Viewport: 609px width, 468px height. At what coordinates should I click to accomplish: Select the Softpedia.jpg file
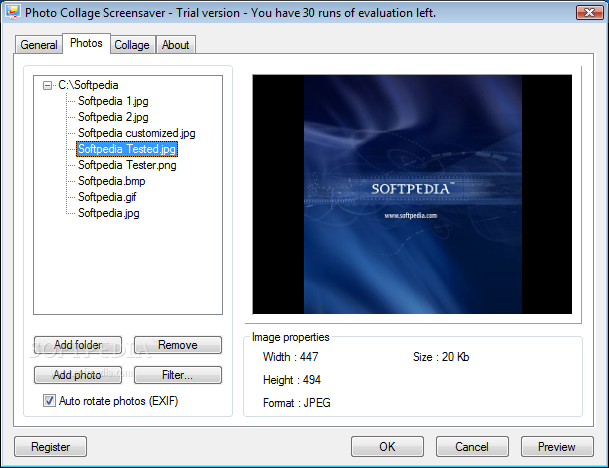click(109, 213)
